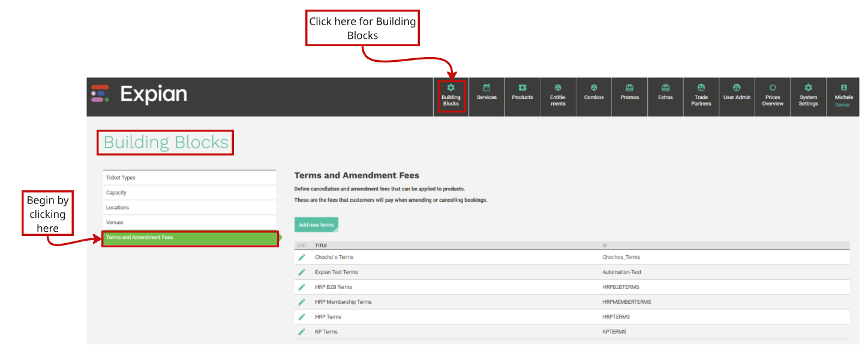Select Capacity in the sidebar
This screenshot has height=356, width=868.
[190, 193]
